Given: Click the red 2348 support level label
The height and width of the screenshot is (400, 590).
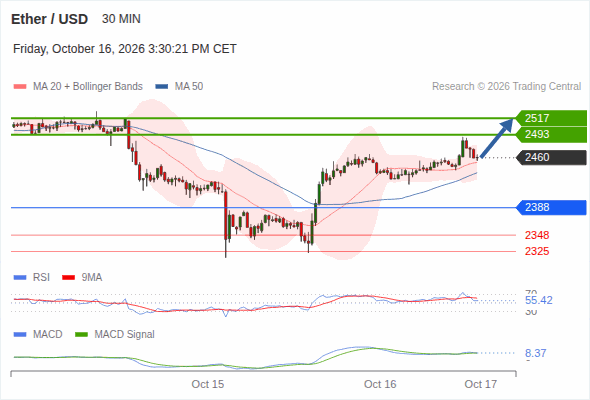Looking at the screenshot, I should pos(537,235).
